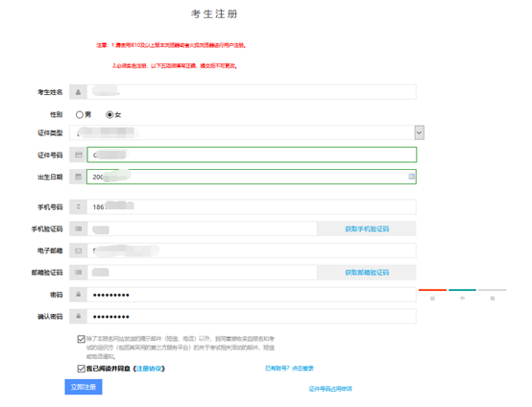Click the card icon beside 证件号码 field

[x=79, y=155]
